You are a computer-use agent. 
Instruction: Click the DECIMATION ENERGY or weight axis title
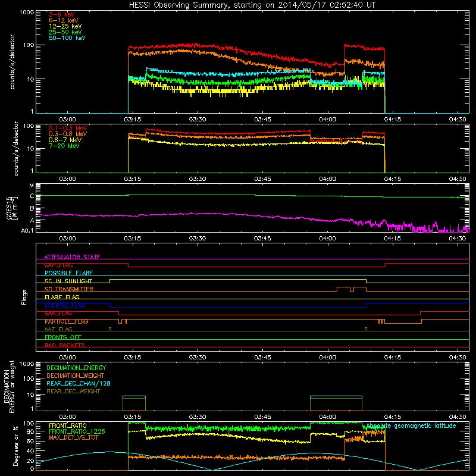(9, 386)
